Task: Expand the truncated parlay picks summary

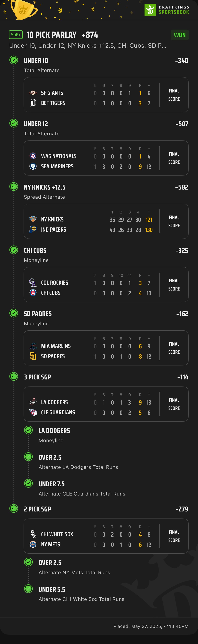Action: point(88,46)
